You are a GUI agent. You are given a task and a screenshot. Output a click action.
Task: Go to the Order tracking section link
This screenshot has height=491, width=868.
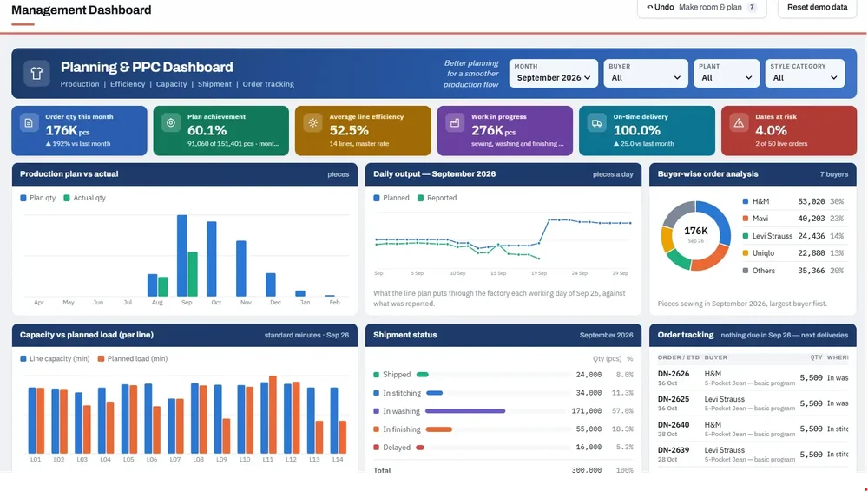pyautogui.click(x=268, y=84)
